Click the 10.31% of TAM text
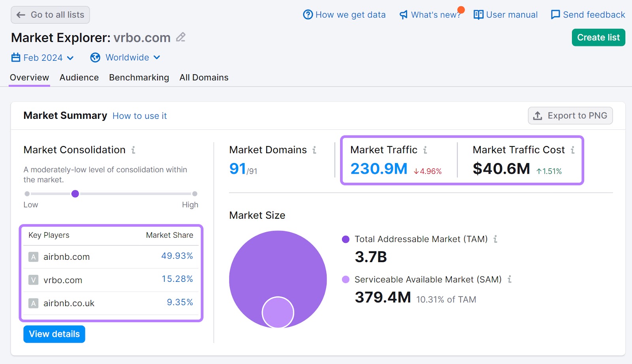The width and height of the screenshot is (632, 364). tap(446, 300)
